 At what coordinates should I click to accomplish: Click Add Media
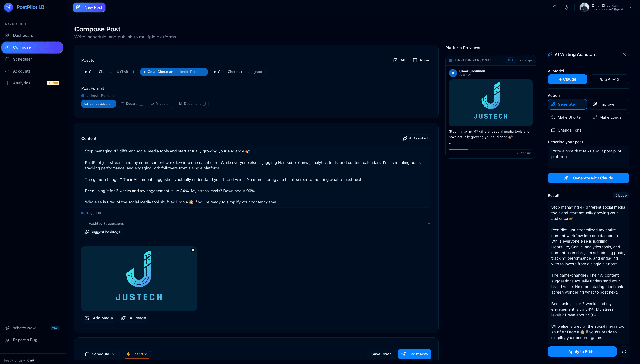99,318
